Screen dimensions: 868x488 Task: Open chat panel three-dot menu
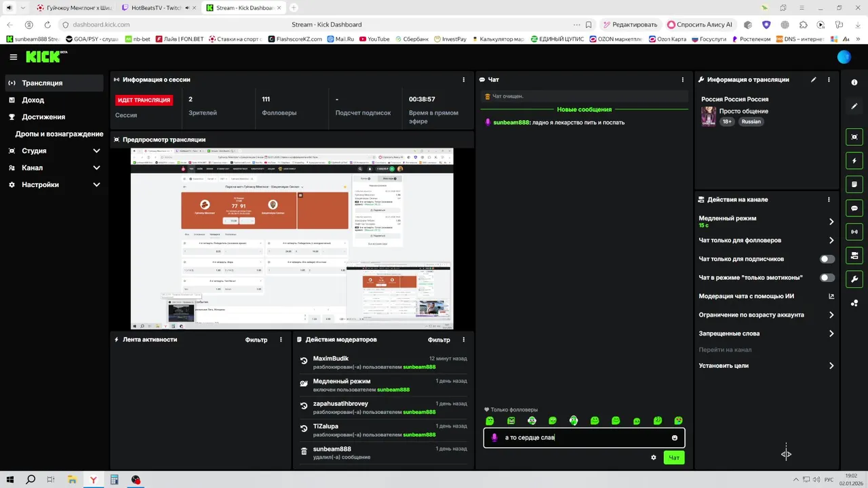pyautogui.click(x=683, y=79)
